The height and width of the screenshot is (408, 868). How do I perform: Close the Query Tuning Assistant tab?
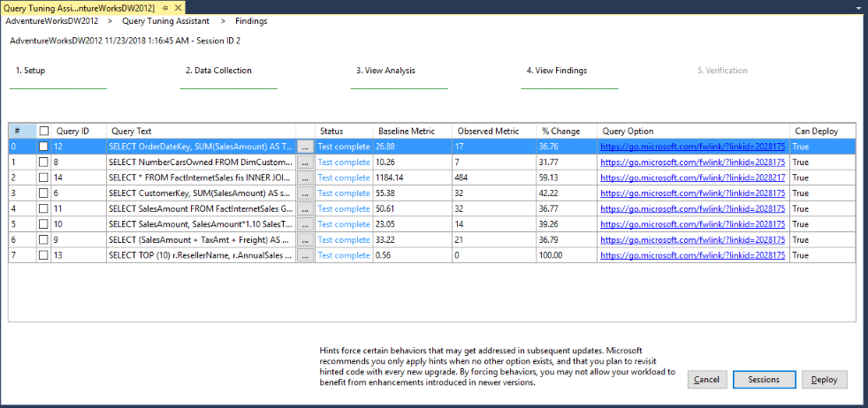(177, 7)
